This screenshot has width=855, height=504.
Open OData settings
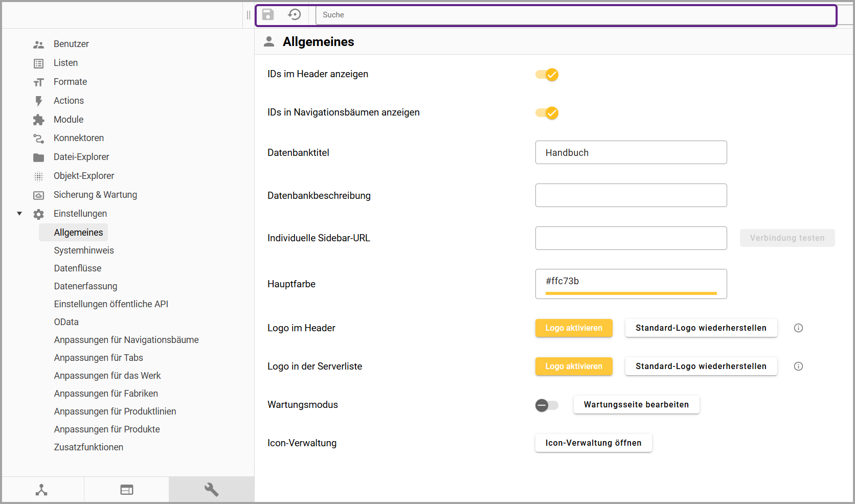66,322
